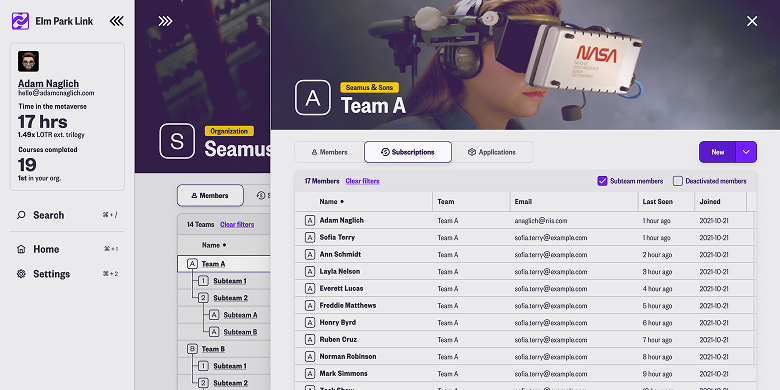Click email anaglich@riis.com
This screenshot has width=780, height=390.
tap(541, 220)
